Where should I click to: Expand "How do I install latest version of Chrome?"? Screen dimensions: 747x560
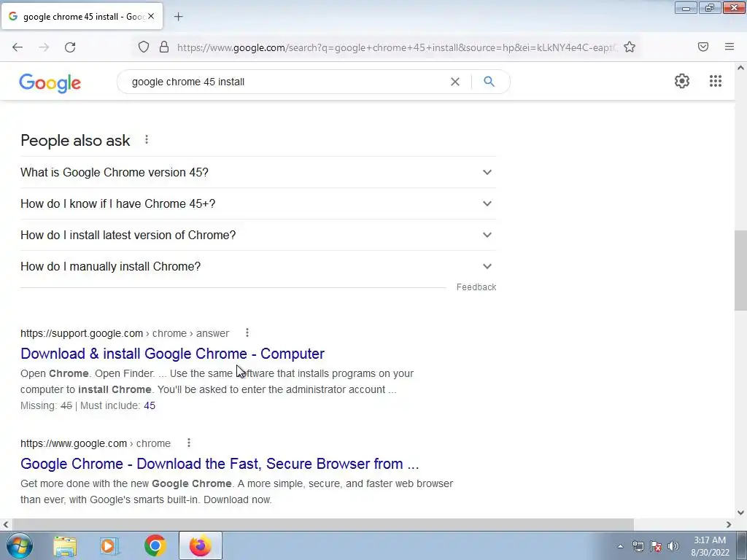[x=258, y=236]
